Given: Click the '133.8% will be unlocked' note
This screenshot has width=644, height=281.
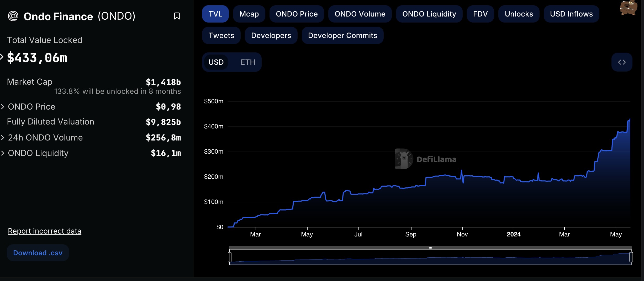Looking at the screenshot, I should click(x=117, y=91).
